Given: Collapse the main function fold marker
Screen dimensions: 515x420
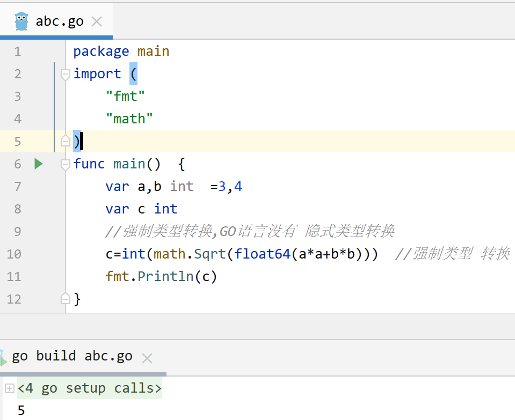Looking at the screenshot, I should click(x=66, y=164).
